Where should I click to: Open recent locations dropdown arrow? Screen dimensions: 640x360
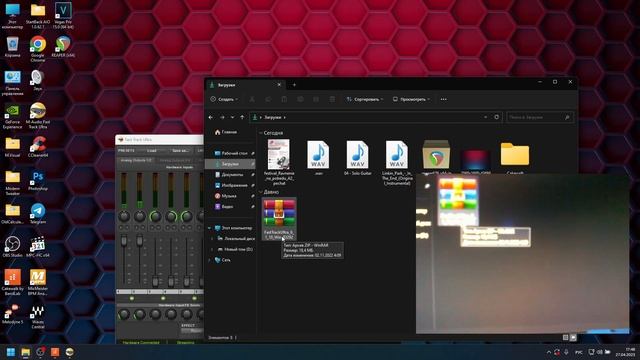(x=232, y=117)
